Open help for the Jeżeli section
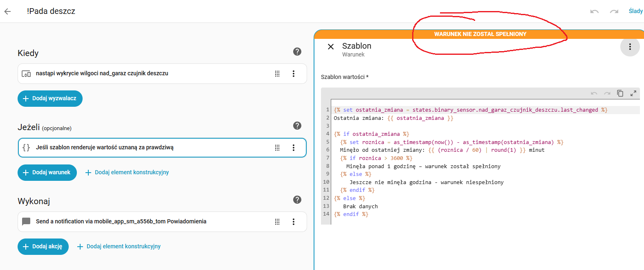Image resolution: width=644 pixels, height=270 pixels. click(297, 126)
